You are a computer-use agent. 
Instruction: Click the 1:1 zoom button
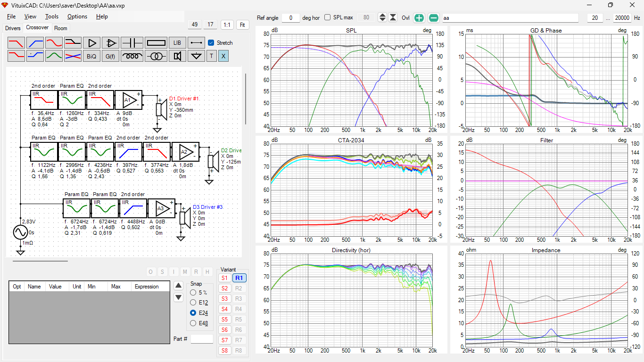[227, 25]
